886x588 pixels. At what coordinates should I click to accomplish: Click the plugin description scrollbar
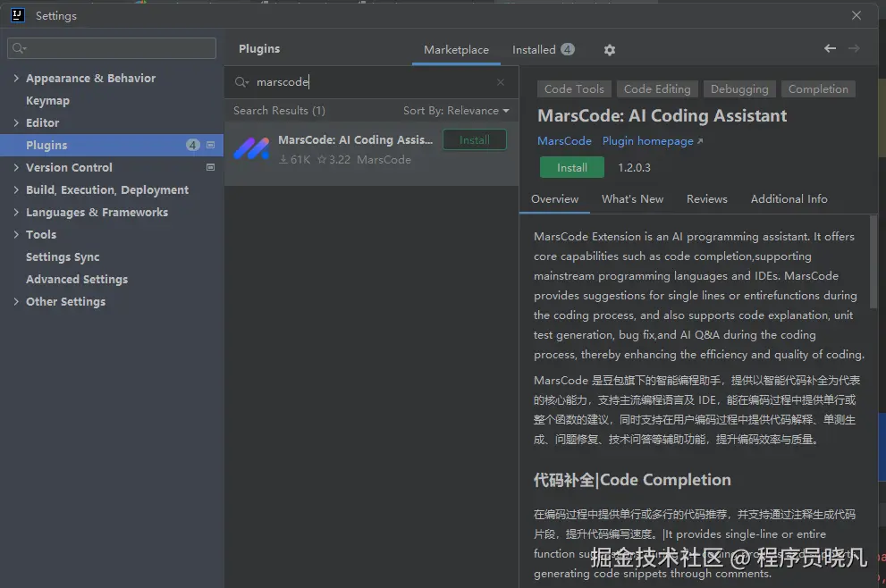click(873, 262)
